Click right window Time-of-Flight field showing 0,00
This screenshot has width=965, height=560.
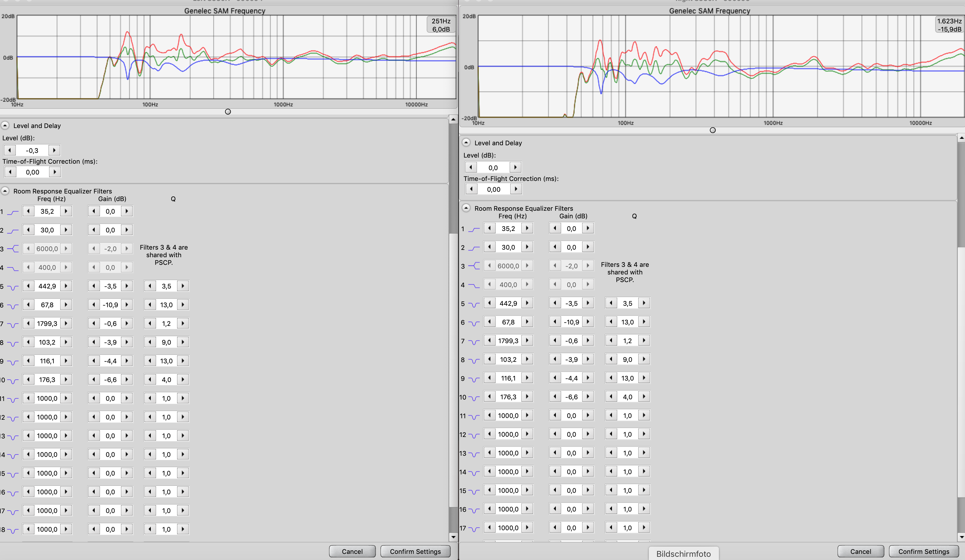tap(494, 189)
